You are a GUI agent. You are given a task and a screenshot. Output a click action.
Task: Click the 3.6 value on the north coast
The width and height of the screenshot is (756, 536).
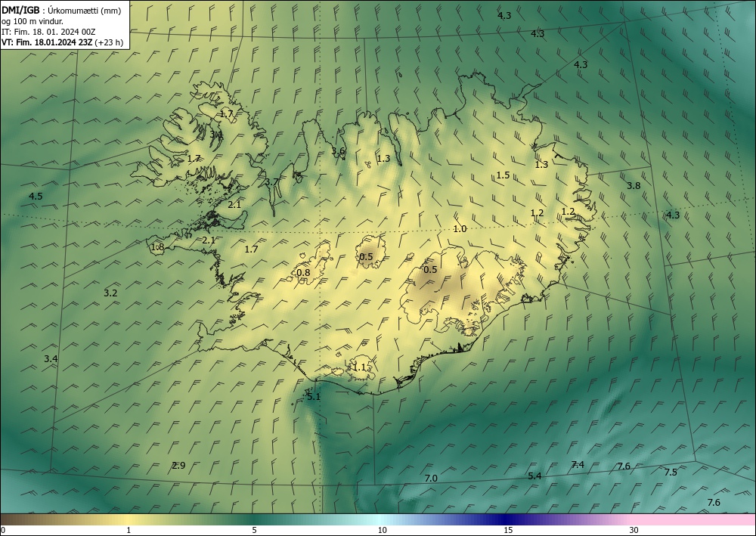click(x=338, y=151)
